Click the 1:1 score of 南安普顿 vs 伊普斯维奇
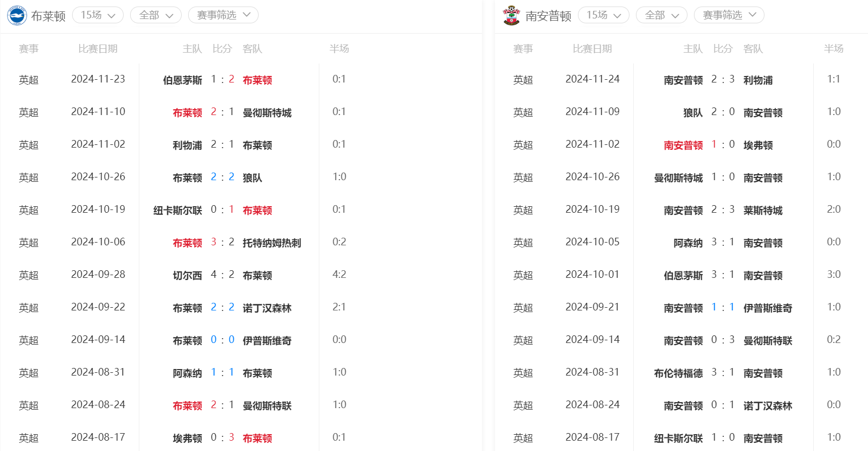This screenshot has width=868, height=451. pos(723,307)
